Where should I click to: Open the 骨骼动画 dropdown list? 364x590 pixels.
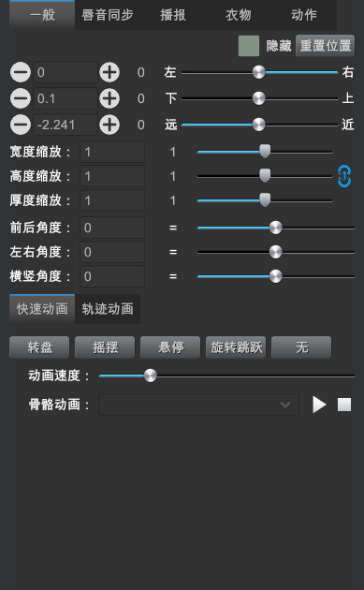(x=198, y=405)
